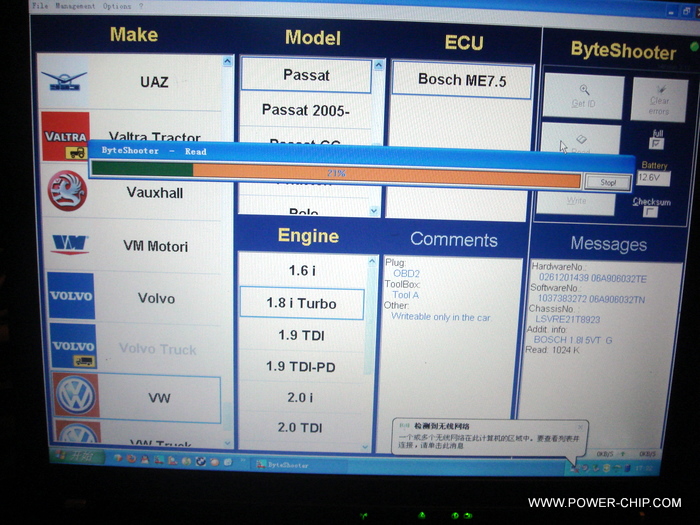Viewport: 700px width, 525px height.
Task: Click the read progress bar at 21%
Action: coord(336,173)
